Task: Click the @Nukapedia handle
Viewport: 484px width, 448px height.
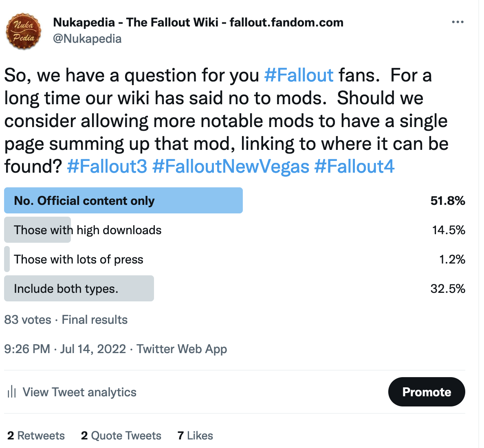Action: [x=87, y=39]
